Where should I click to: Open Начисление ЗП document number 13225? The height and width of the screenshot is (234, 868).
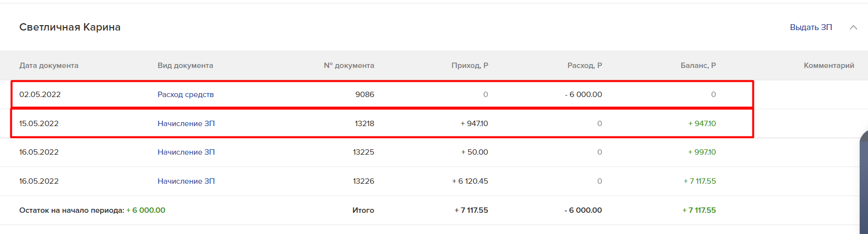[x=186, y=152]
